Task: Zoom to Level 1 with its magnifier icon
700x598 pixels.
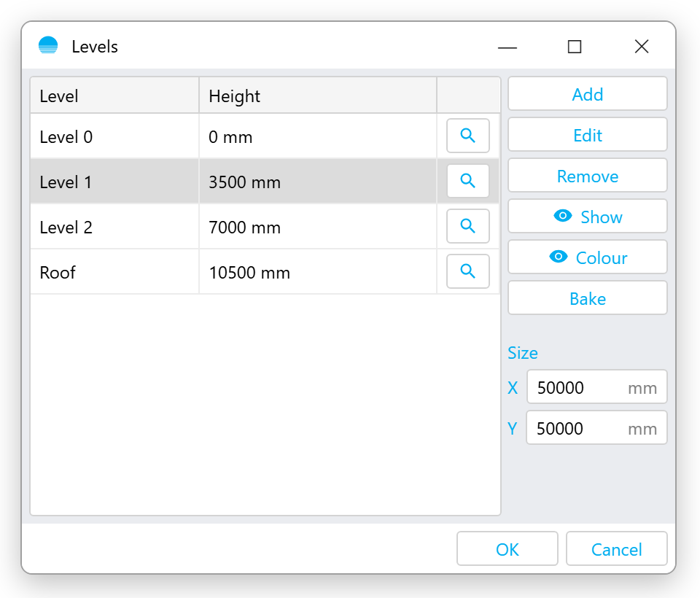Action: (x=468, y=181)
